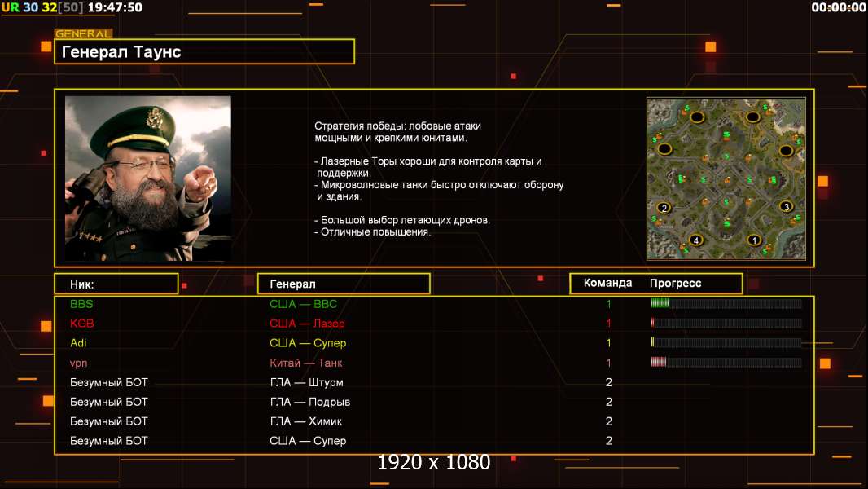Select 'Безумный БОТ' in the ГЛА — Химик row

[108, 421]
